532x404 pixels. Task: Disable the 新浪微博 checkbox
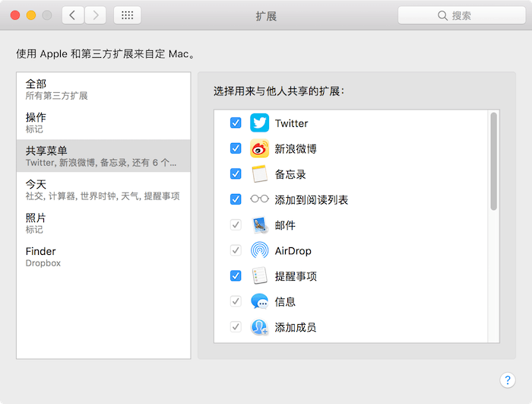236,148
